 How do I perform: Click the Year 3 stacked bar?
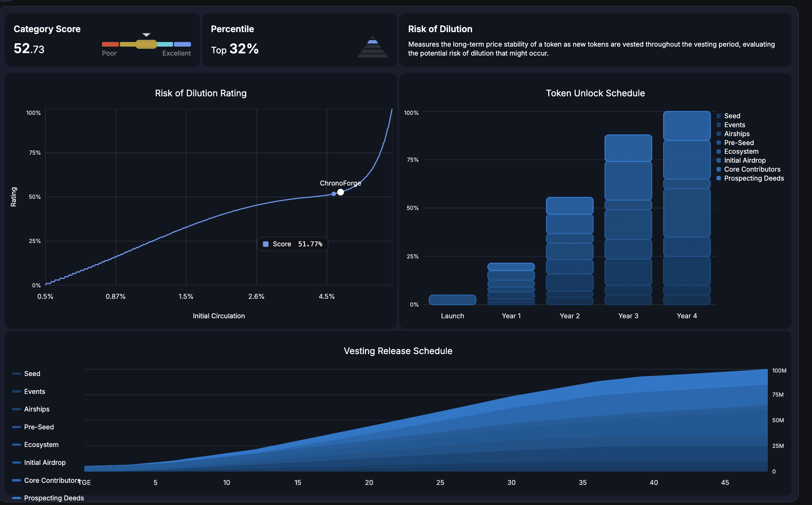click(x=628, y=220)
